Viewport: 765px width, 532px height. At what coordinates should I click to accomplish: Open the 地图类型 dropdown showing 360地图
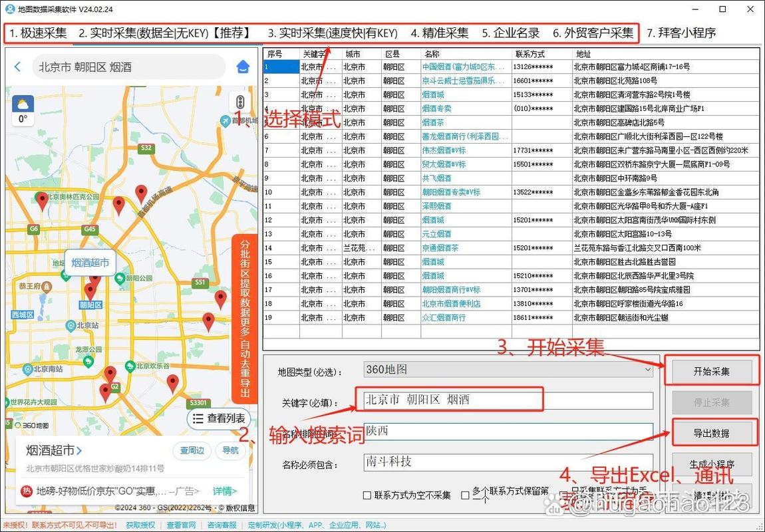(508, 370)
